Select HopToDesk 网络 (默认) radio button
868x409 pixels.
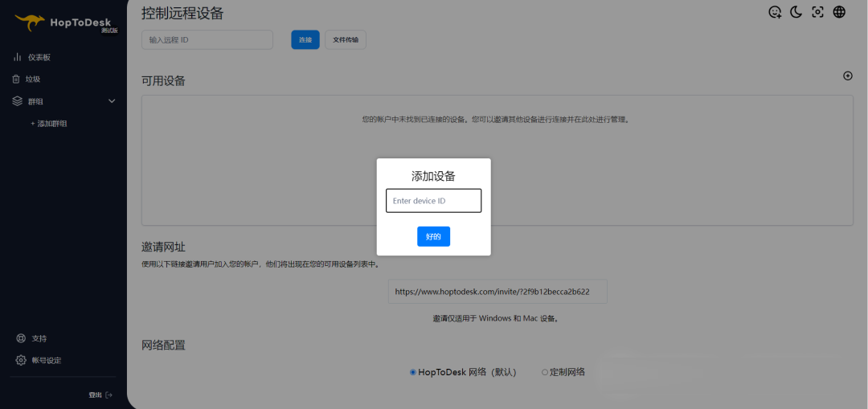412,373
